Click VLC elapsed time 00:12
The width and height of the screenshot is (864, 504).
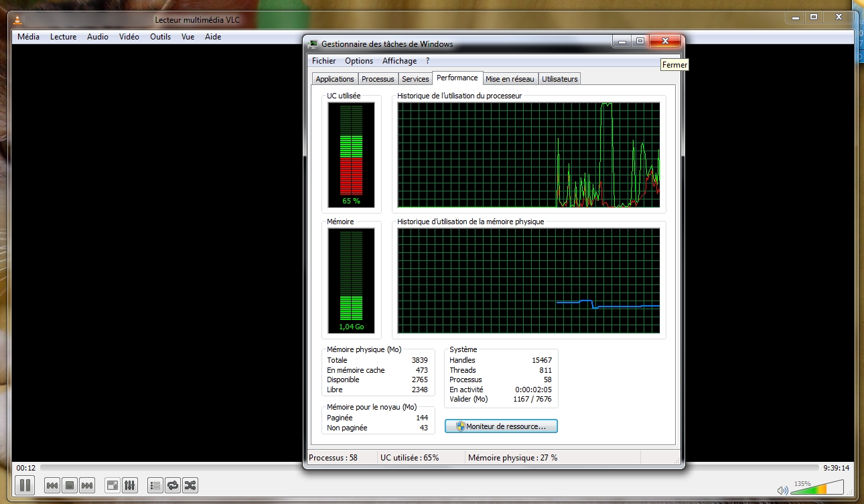pyautogui.click(x=26, y=468)
